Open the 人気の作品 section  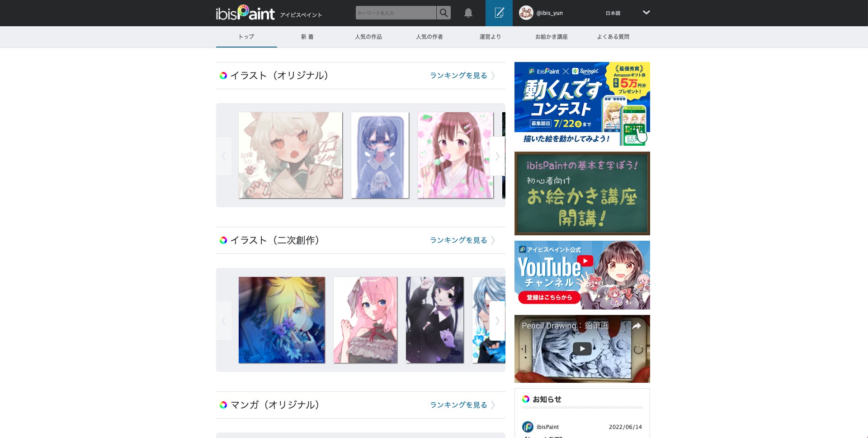[x=368, y=37]
